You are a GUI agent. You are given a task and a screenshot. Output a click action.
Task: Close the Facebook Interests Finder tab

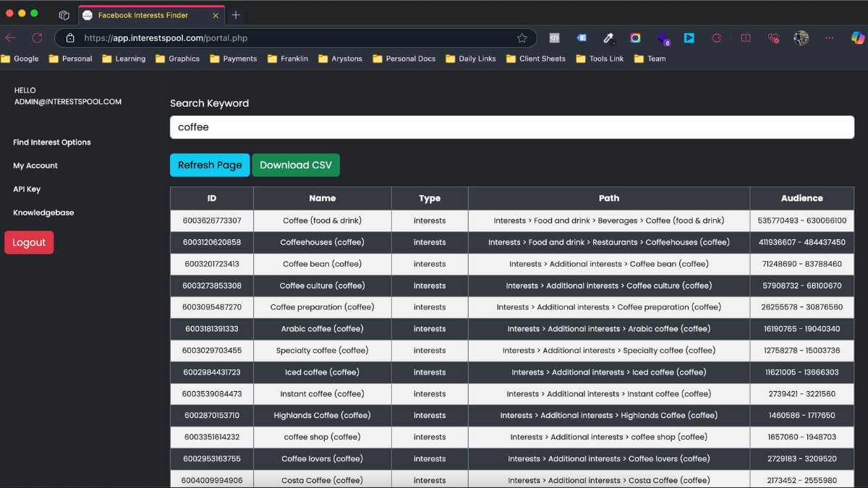[216, 15]
